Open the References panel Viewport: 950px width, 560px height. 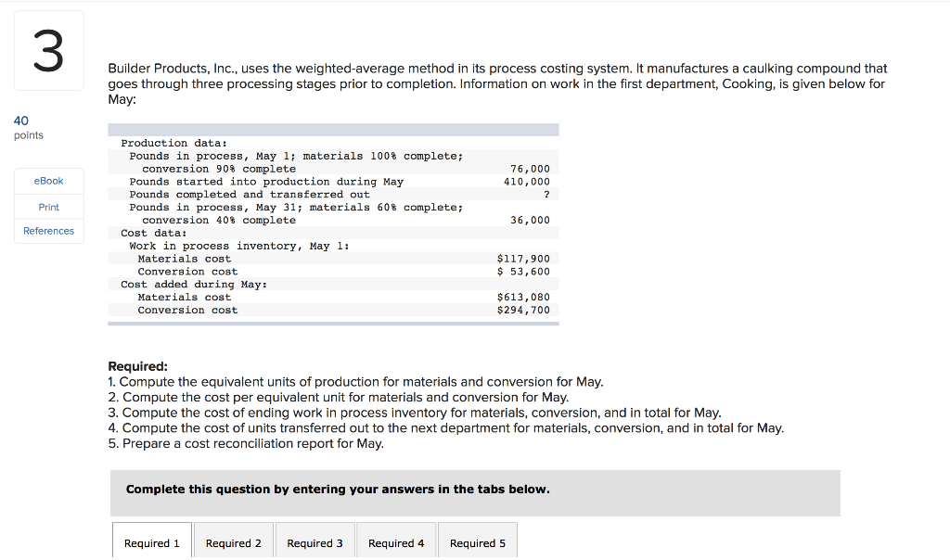tap(48, 230)
